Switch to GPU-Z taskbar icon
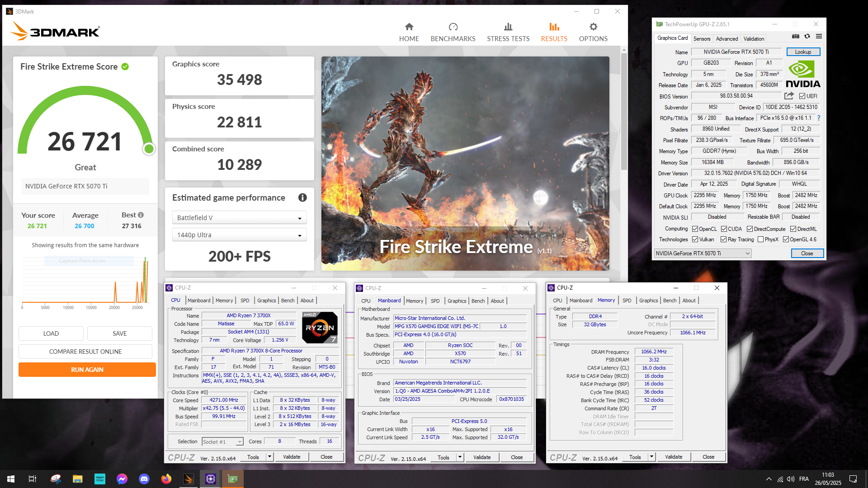This screenshot has width=868, height=488. tap(233, 479)
